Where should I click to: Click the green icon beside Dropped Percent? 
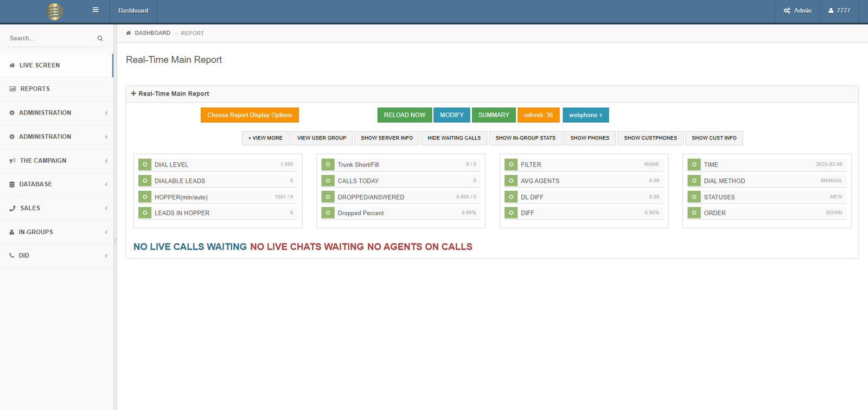click(328, 213)
